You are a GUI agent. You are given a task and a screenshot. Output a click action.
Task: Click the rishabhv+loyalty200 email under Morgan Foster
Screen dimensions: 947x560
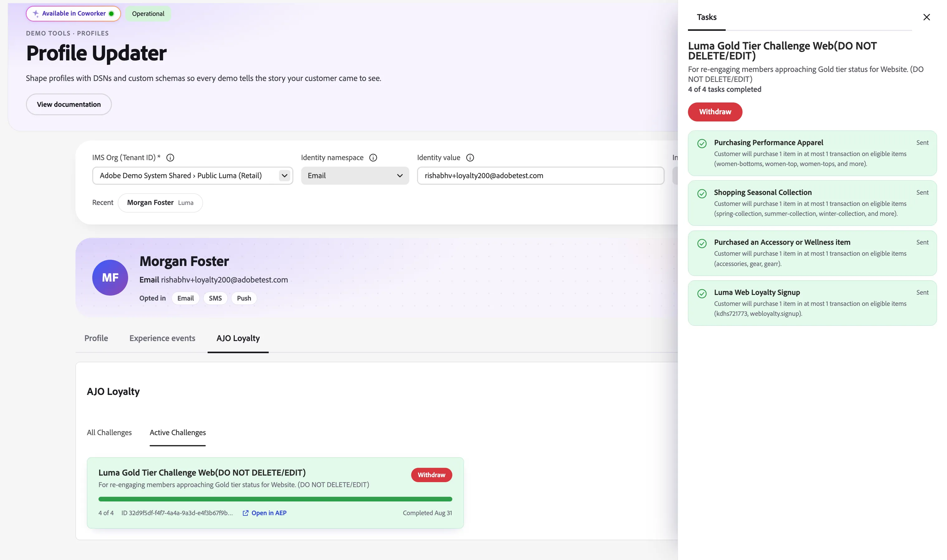[224, 280]
